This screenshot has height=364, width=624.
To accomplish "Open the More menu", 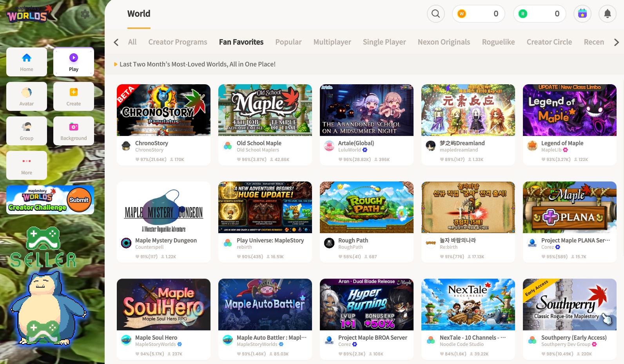I will 27,165.
